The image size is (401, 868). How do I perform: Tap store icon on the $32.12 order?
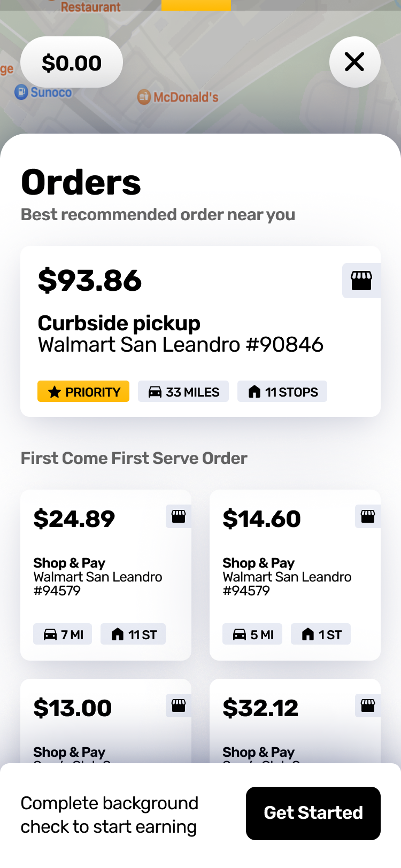click(x=368, y=706)
